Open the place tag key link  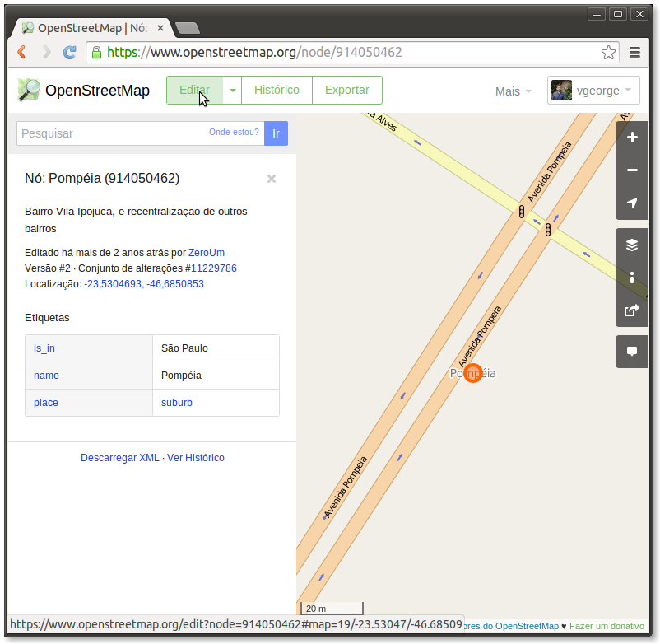[46, 403]
